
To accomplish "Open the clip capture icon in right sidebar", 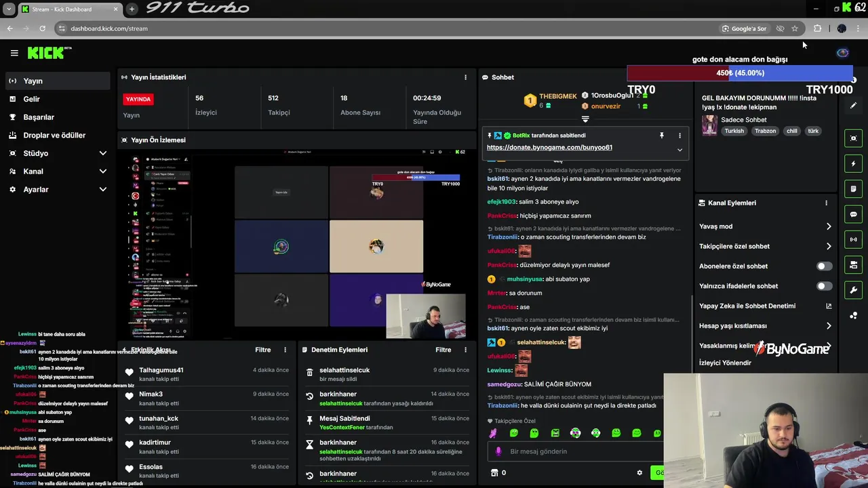I will (x=853, y=138).
